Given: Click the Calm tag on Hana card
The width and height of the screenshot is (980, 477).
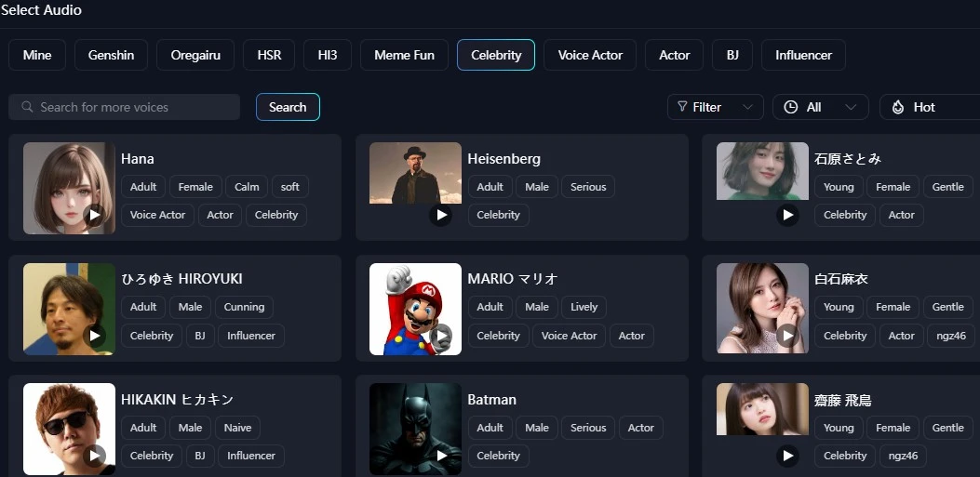Looking at the screenshot, I should (x=247, y=187).
